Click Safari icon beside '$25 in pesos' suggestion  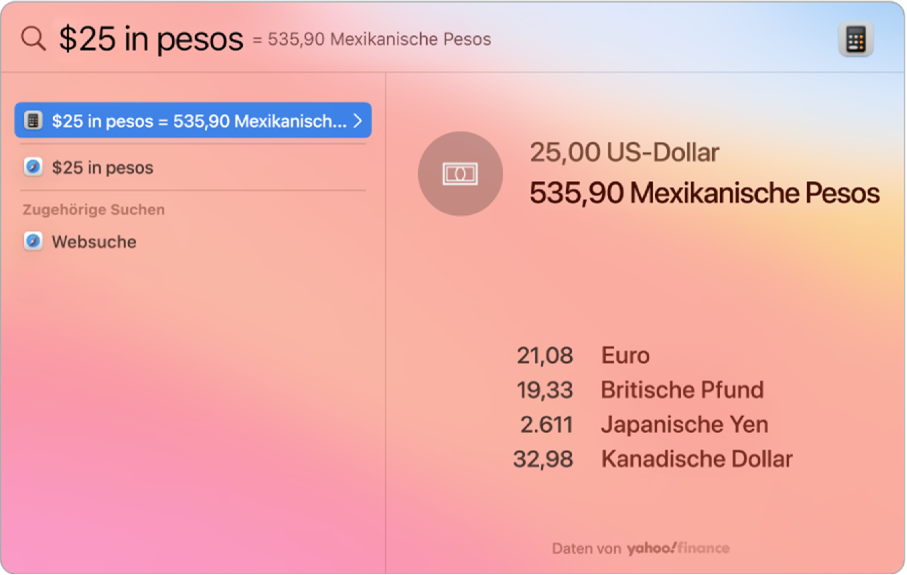(x=33, y=167)
